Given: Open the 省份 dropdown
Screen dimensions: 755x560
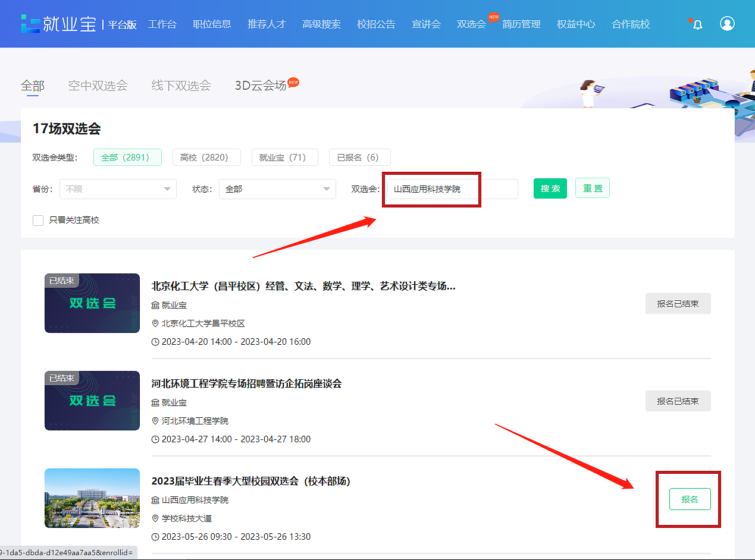Looking at the screenshot, I should [118, 189].
